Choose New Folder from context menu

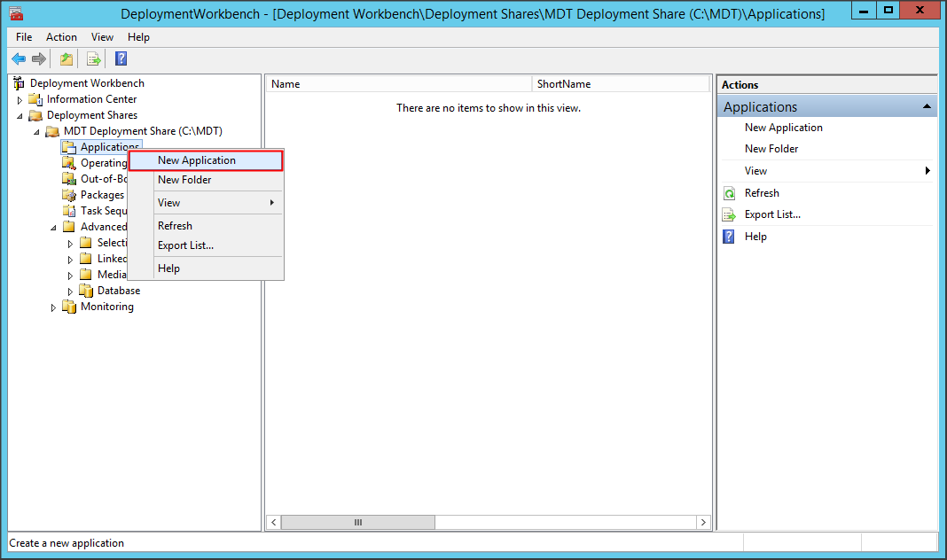[x=184, y=180]
